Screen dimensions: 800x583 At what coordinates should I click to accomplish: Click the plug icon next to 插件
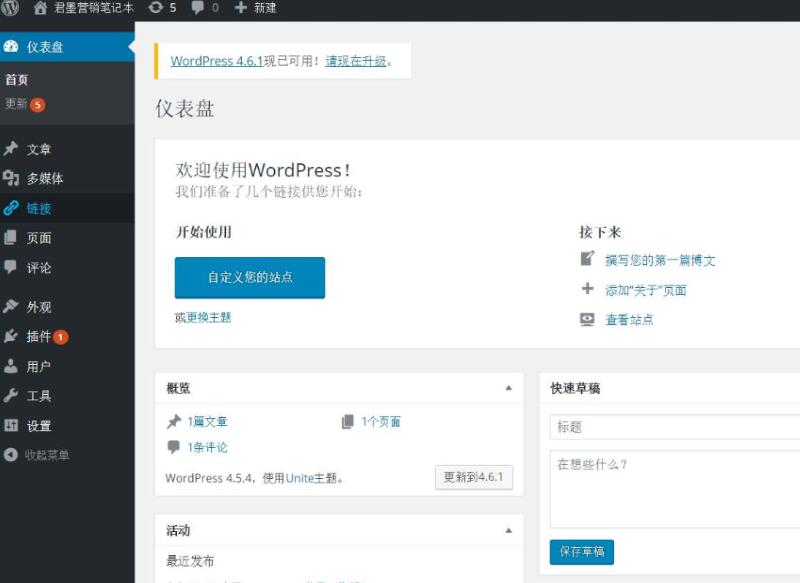point(11,336)
